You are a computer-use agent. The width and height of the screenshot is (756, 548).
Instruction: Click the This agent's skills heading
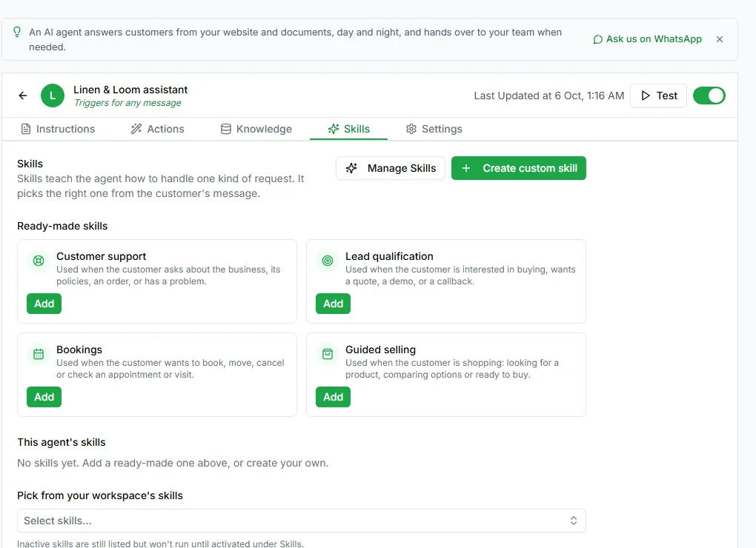62,442
